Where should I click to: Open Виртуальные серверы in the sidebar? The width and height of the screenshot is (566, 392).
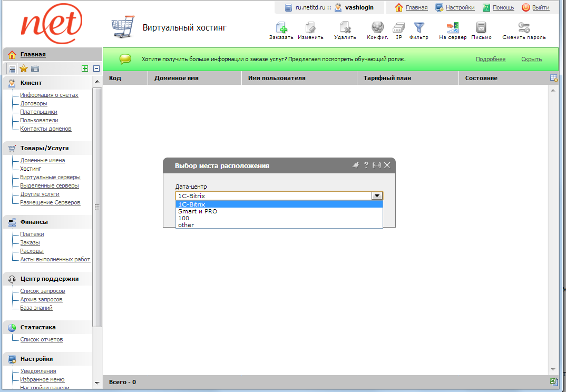pos(50,177)
